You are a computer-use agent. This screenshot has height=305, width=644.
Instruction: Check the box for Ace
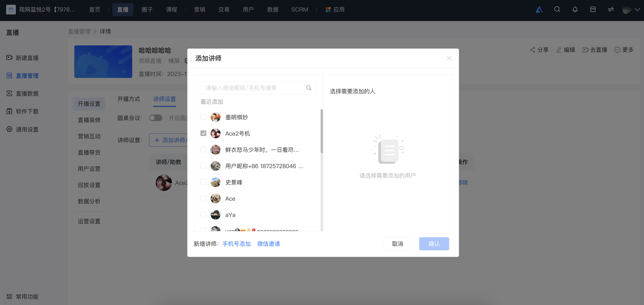[203, 198]
